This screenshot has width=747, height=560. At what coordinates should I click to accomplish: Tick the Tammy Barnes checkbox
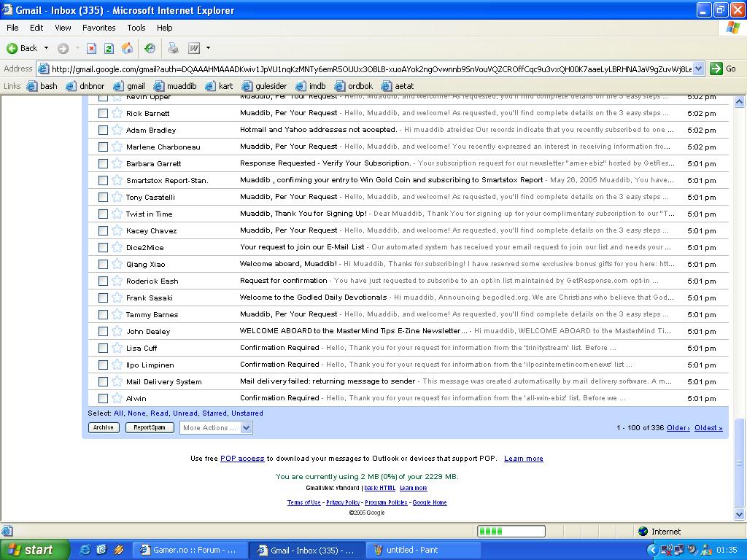click(103, 314)
